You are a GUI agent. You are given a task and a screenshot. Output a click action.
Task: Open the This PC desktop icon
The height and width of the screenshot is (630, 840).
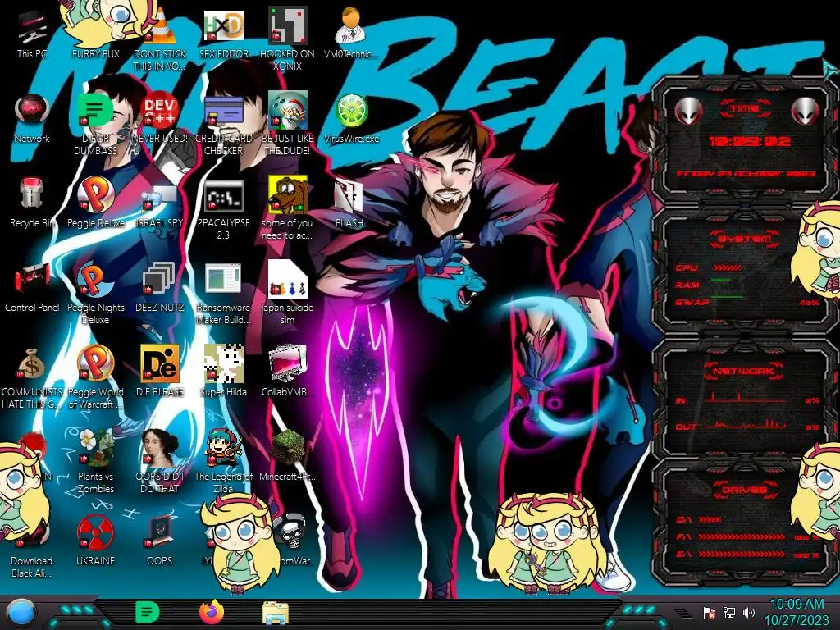point(32,33)
